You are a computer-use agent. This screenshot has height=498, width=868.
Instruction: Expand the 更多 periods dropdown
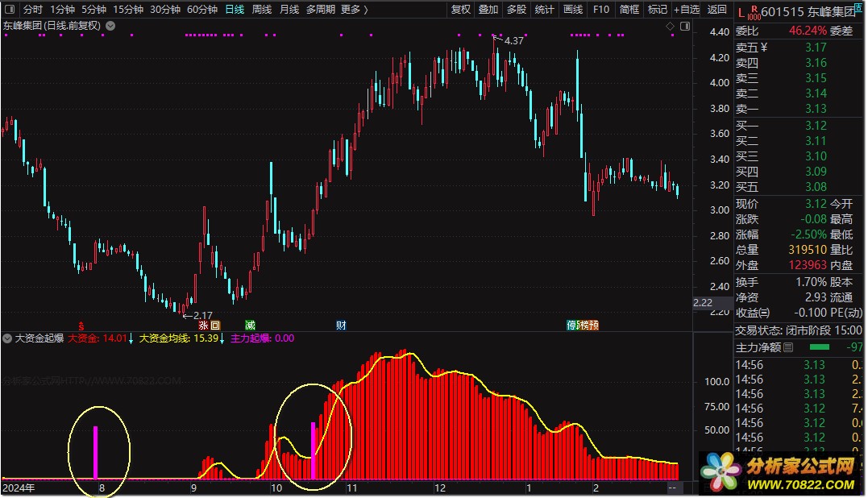click(355, 10)
